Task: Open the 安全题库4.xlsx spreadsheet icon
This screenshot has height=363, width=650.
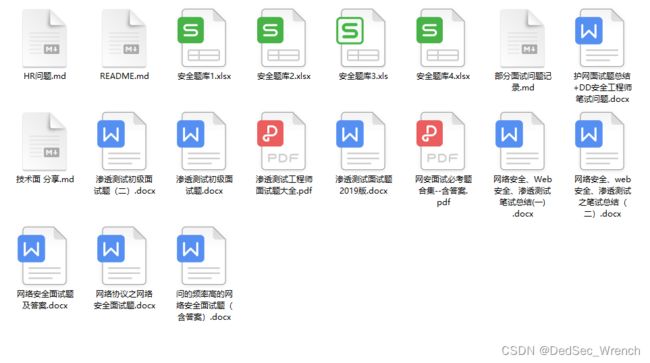Action: [x=441, y=38]
